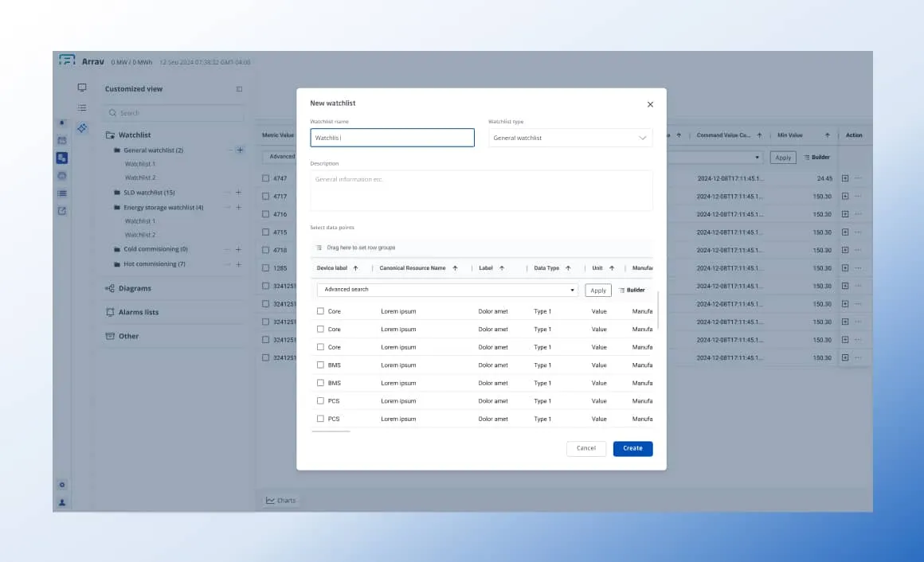Click the highlighted blue icon in left rail
This screenshot has width=924, height=562.
[x=62, y=158]
